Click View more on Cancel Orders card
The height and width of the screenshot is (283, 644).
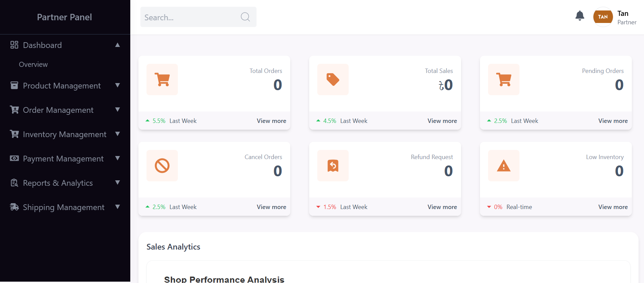[271, 207]
